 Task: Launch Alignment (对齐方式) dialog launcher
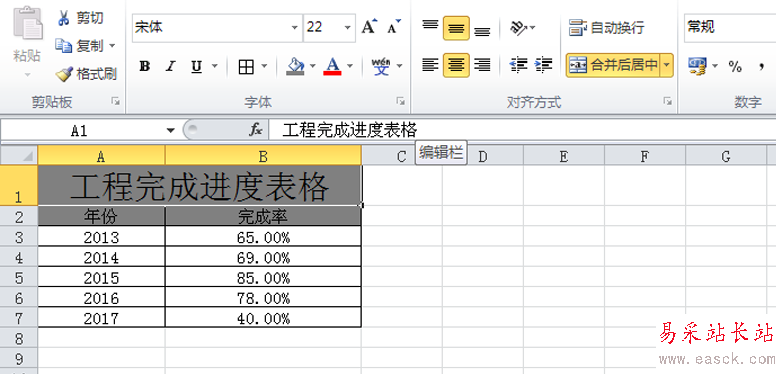pyautogui.click(x=668, y=101)
